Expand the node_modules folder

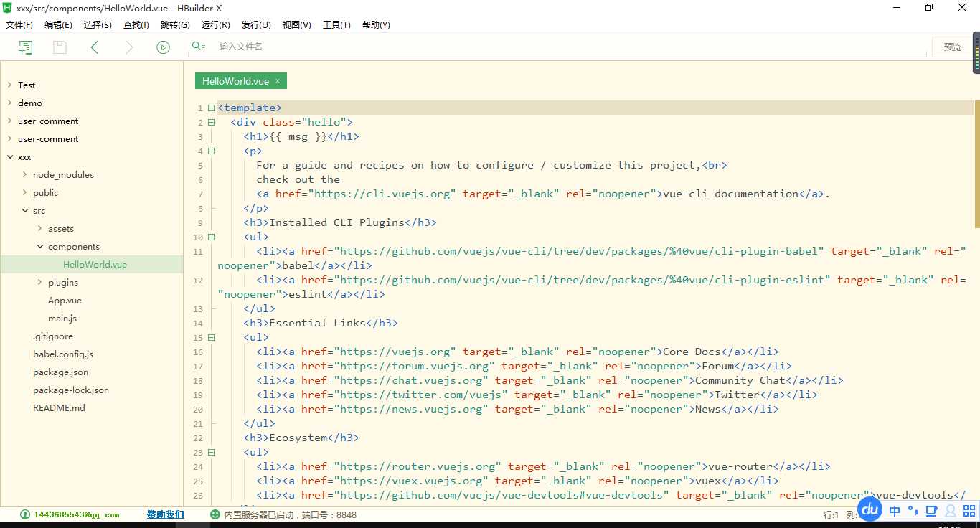(x=24, y=174)
